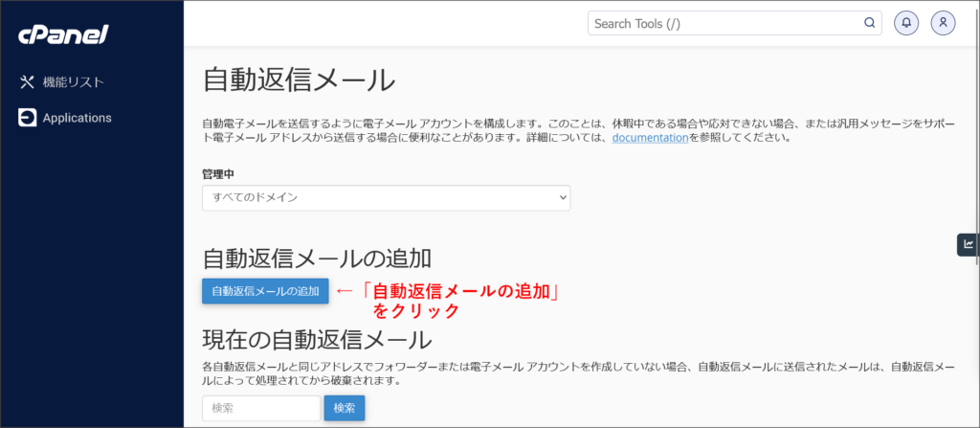Follow the documentation link
The height and width of the screenshot is (428, 980).
(650, 138)
